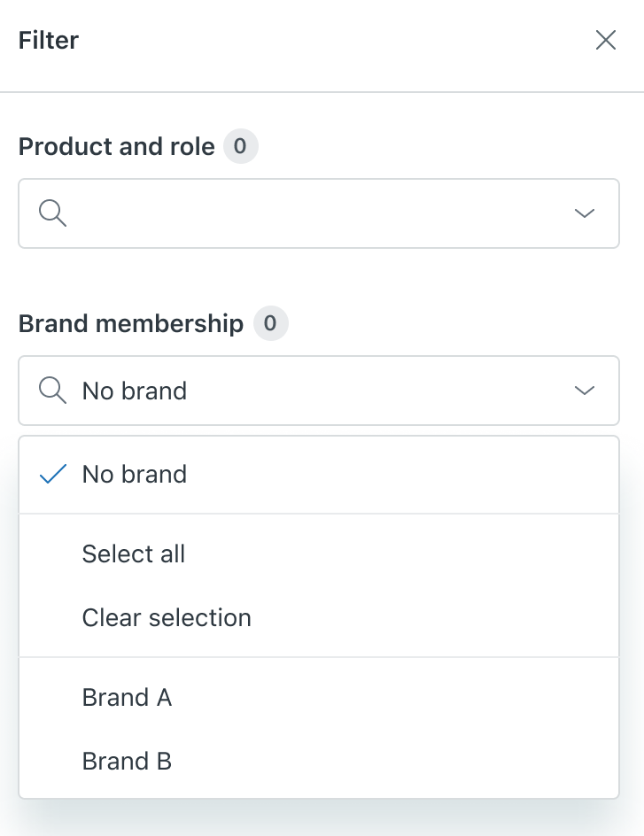
Task: Choose Clear selection in the brand list
Action: (x=167, y=617)
